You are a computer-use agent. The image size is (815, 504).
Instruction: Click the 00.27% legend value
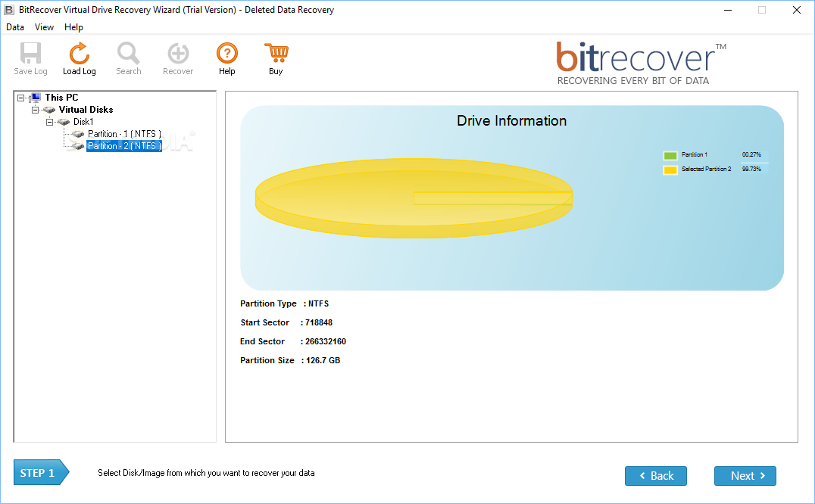[x=751, y=154]
